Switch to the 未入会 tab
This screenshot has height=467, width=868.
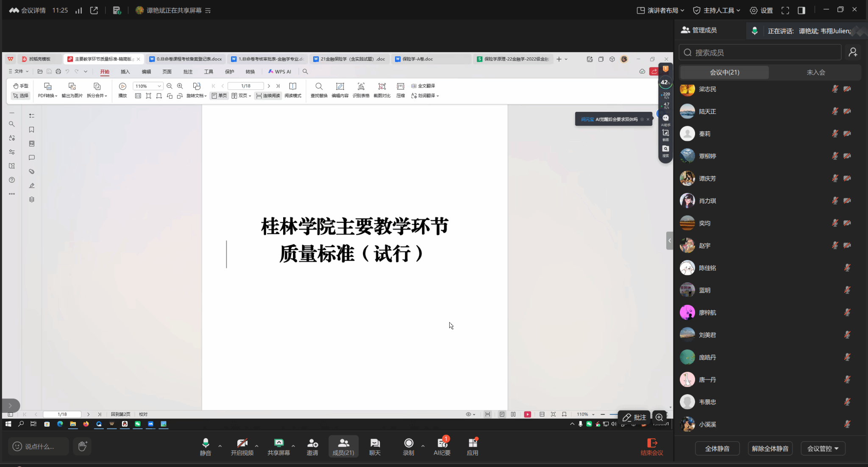pyautogui.click(x=815, y=72)
